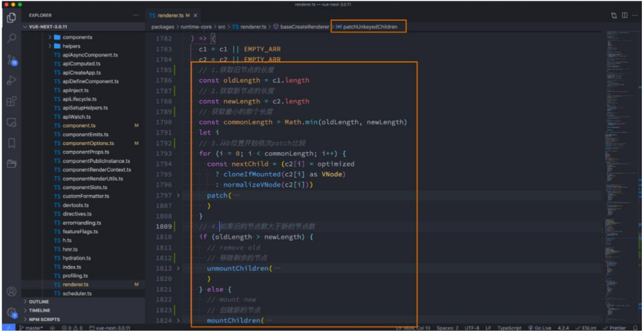Open the Bookmarks view in activity bar
The width and height of the screenshot is (644, 332).
click(x=12, y=143)
